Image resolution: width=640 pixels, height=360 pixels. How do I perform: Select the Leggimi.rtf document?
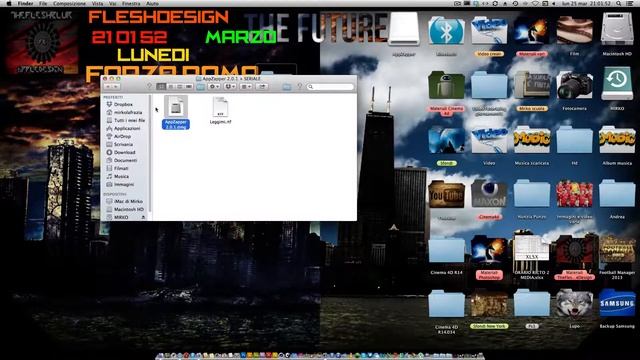220,111
